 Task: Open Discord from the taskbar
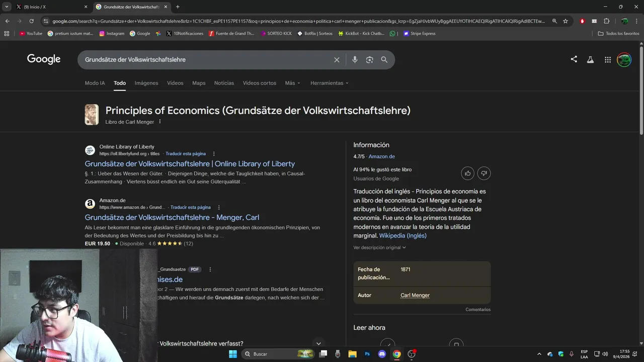tap(382, 354)
